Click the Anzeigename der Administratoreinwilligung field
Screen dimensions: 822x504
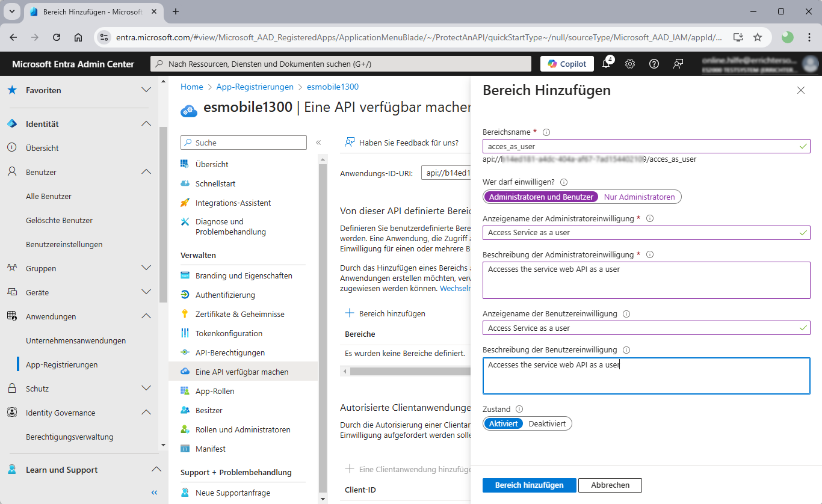[646, 233]
